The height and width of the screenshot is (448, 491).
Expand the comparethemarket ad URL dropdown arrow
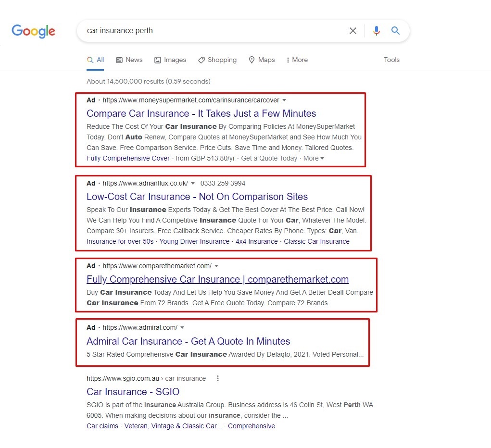(216, 266)
